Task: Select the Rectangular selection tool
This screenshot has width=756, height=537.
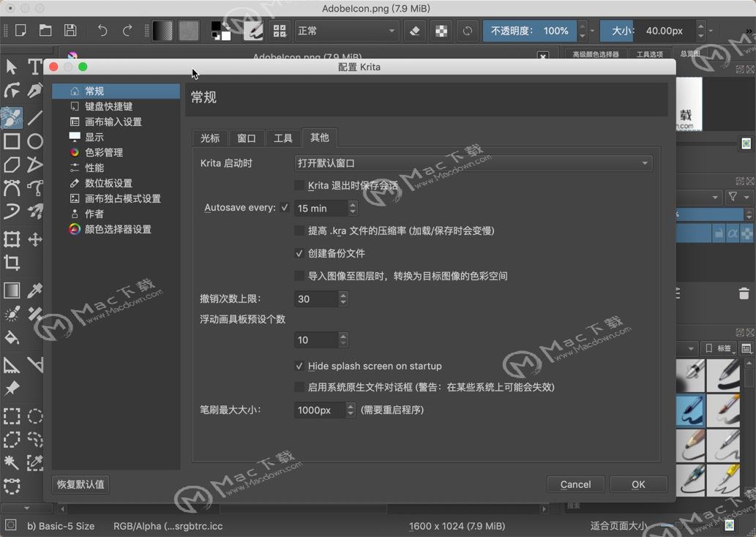Action: (x=12, y=416)
